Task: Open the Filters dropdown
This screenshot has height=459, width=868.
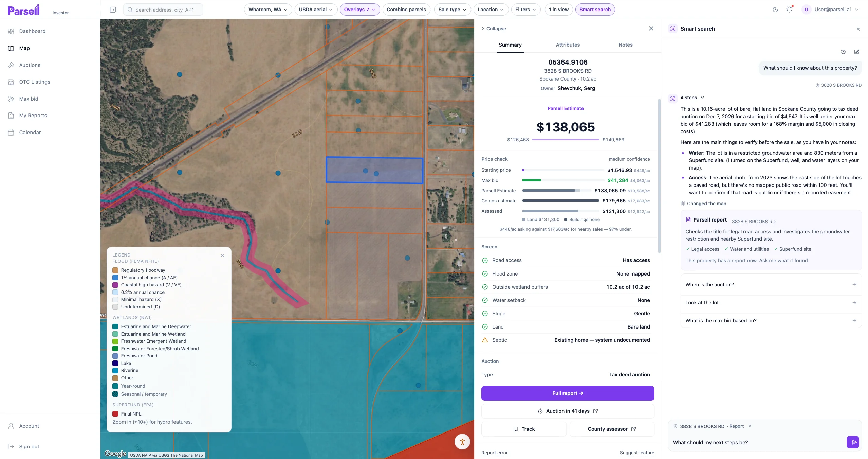Action: 525,10
